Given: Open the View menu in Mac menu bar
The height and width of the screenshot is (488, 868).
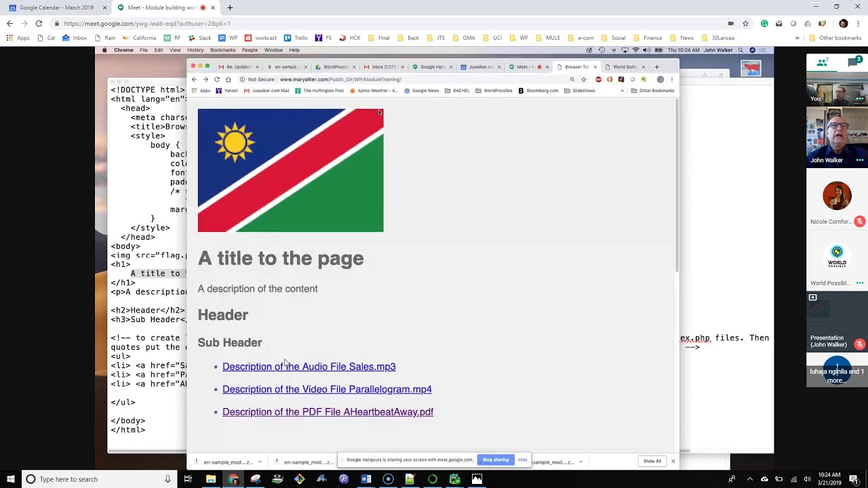Looking at the screenshot, I should 175,50.
